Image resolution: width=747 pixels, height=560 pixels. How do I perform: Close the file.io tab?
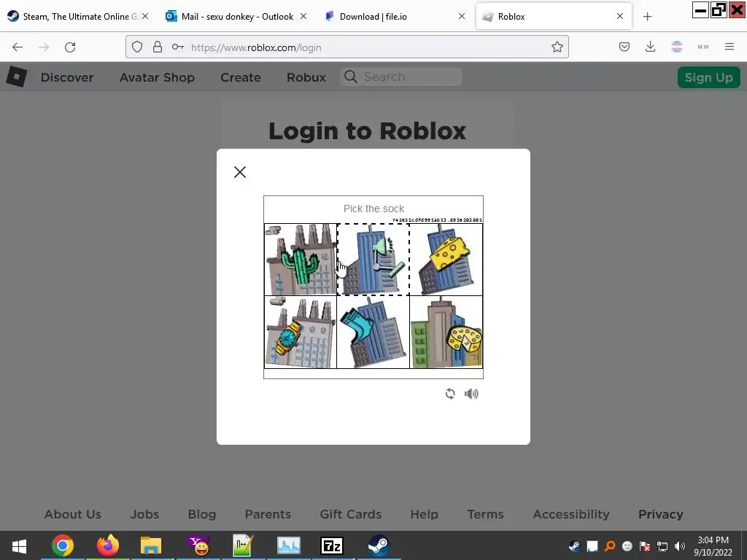(x=462, y=17)
